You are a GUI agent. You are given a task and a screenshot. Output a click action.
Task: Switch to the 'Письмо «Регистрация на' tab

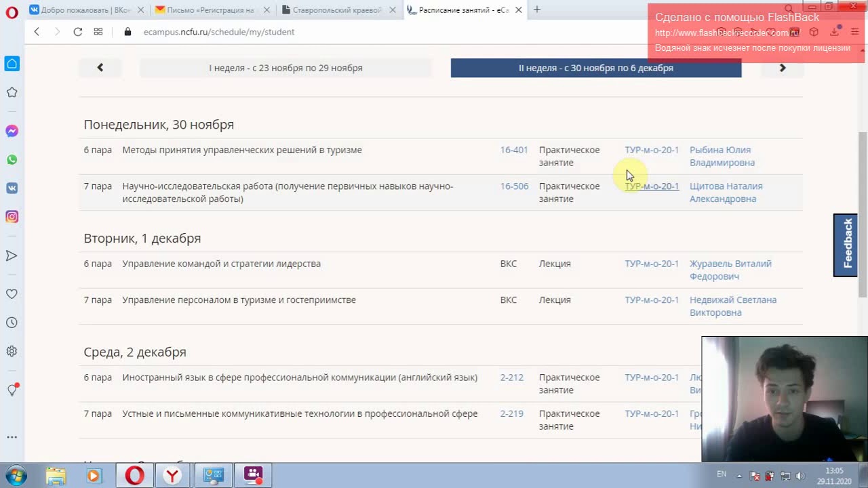coord(213,10)
